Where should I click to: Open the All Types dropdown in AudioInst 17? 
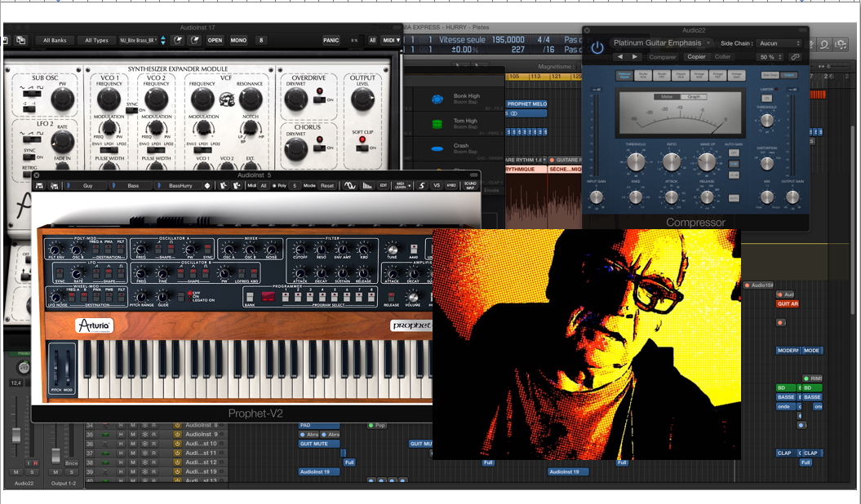pos(96,40)
